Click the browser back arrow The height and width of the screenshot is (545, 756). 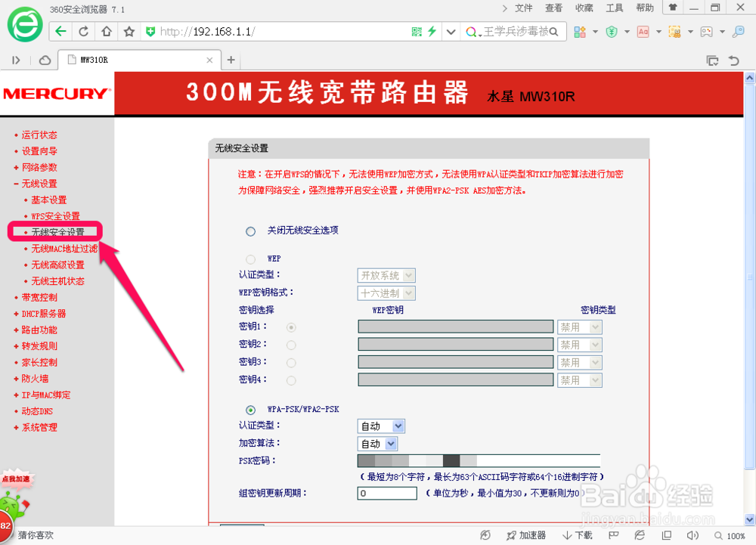60,32
